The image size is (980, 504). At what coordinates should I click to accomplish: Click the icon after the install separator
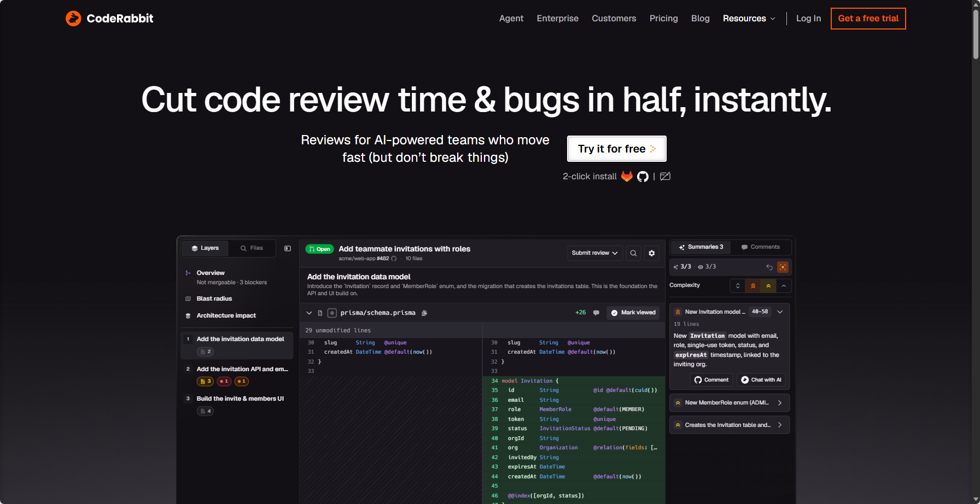click(x=665, y=176)
